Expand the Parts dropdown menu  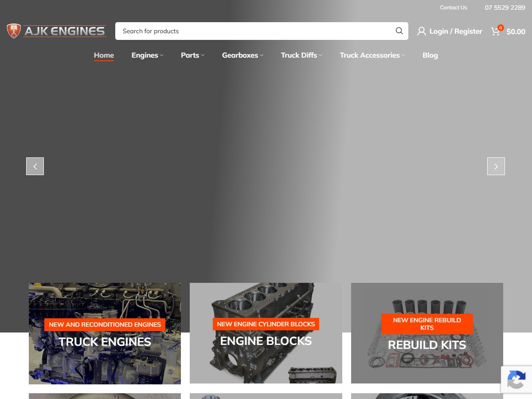(193, 55)
